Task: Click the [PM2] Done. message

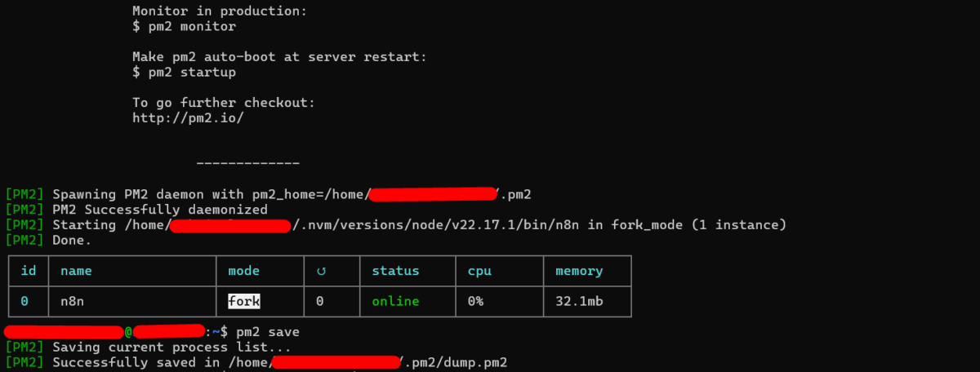Action: click(x=49, y=241)
